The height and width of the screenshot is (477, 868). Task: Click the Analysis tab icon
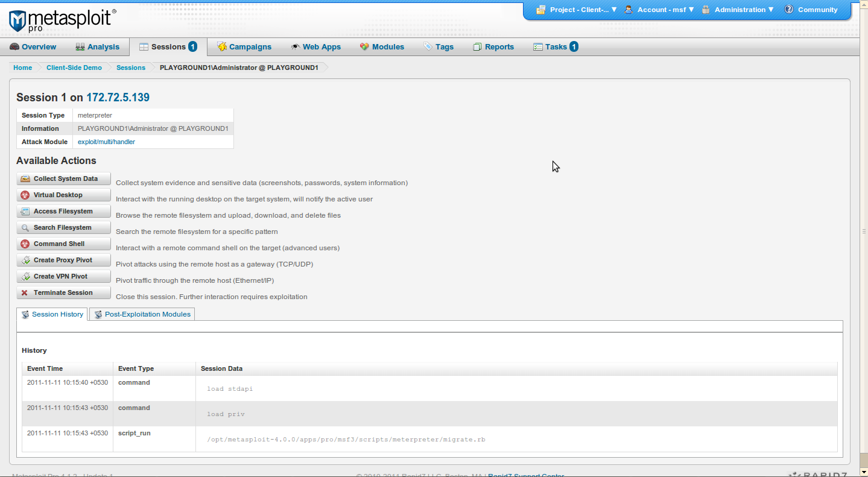point(80,46)
